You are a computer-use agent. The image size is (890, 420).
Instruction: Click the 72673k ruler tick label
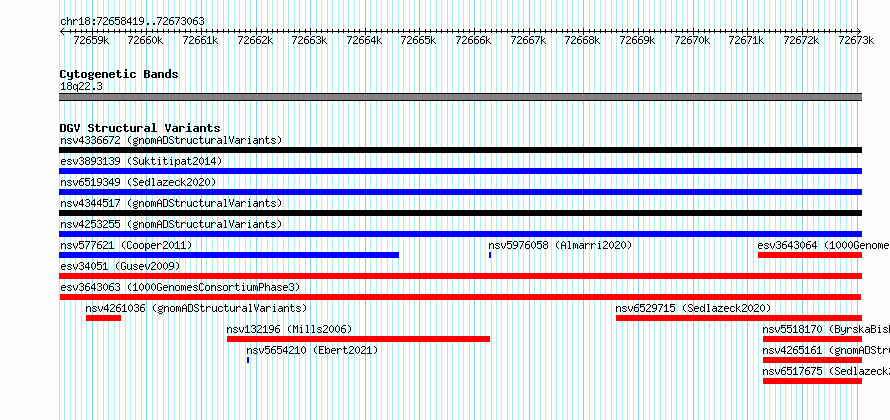tap(856, 40)
